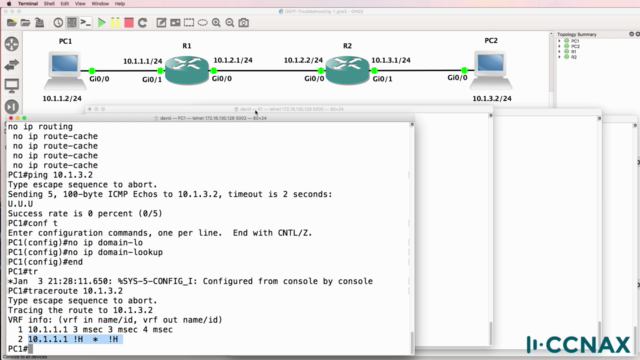Start all devices with green play button
The width and height of the screenshot is (640, 360).
coord(102,22)
